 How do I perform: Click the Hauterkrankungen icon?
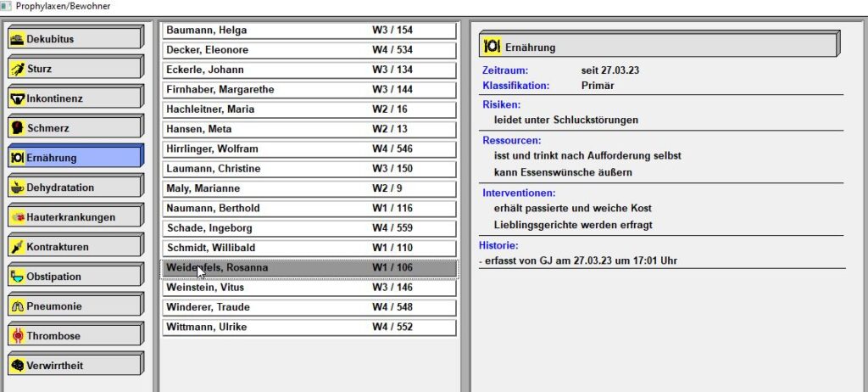click(17, 217)
